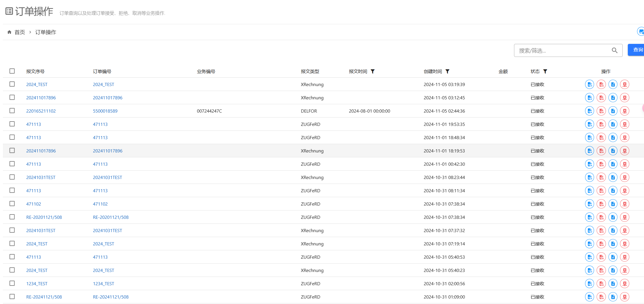Open the 报文时间 column filter
The height and width of the screenshot is (304, 644).
[x=373, y=71]
